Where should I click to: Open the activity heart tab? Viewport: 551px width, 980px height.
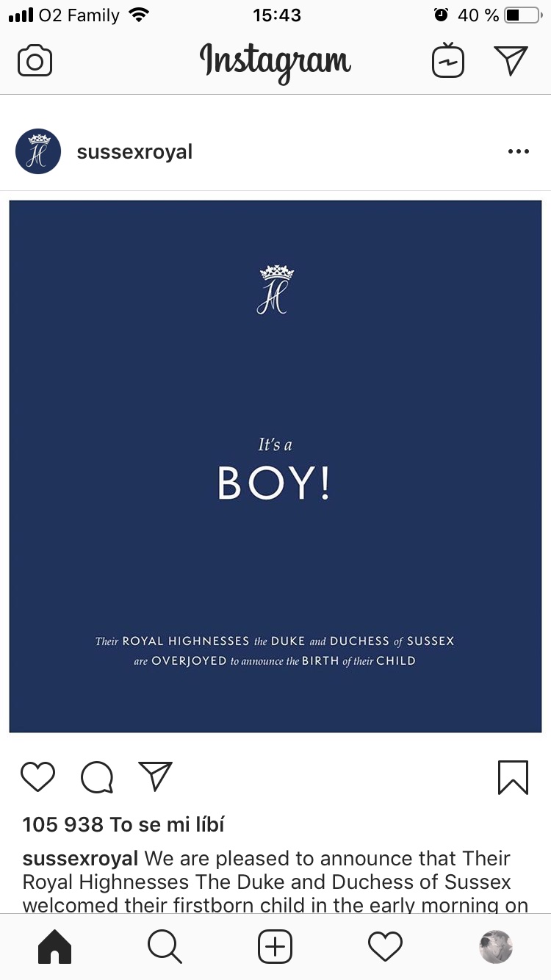[385, 947]
